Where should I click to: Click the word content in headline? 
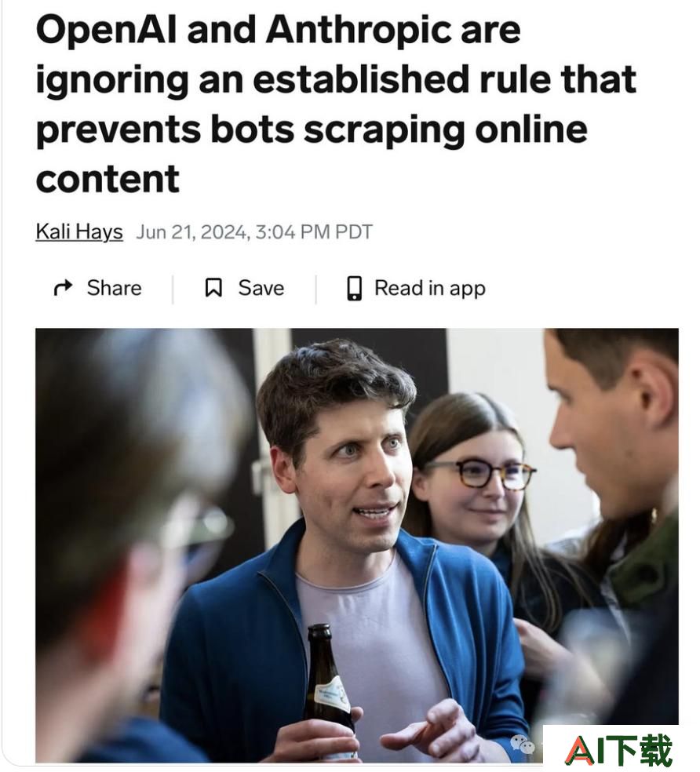(108, 179)
